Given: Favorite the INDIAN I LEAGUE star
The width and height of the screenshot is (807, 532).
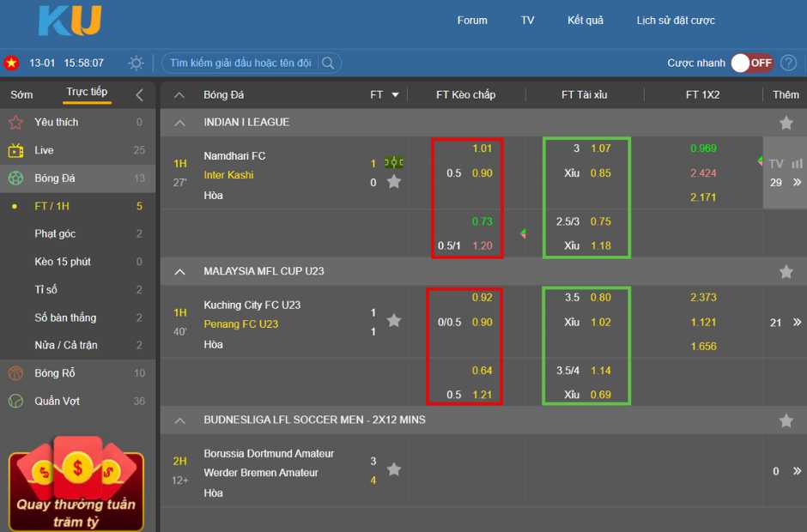Looking at the screenshot, I should 786,123.
